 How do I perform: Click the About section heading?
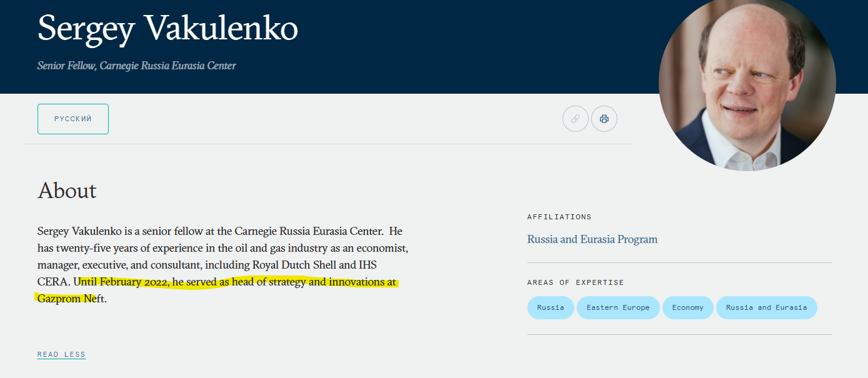(x=67, y=191)
